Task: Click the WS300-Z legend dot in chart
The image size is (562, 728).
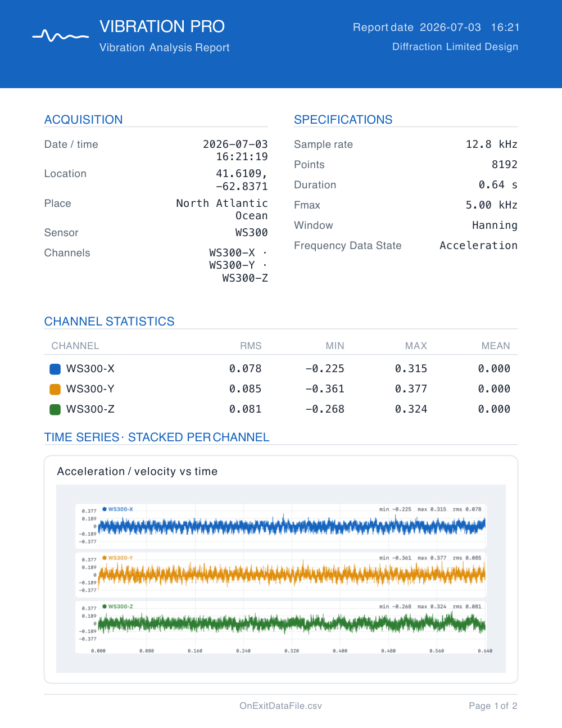Action: click(105, 607)
